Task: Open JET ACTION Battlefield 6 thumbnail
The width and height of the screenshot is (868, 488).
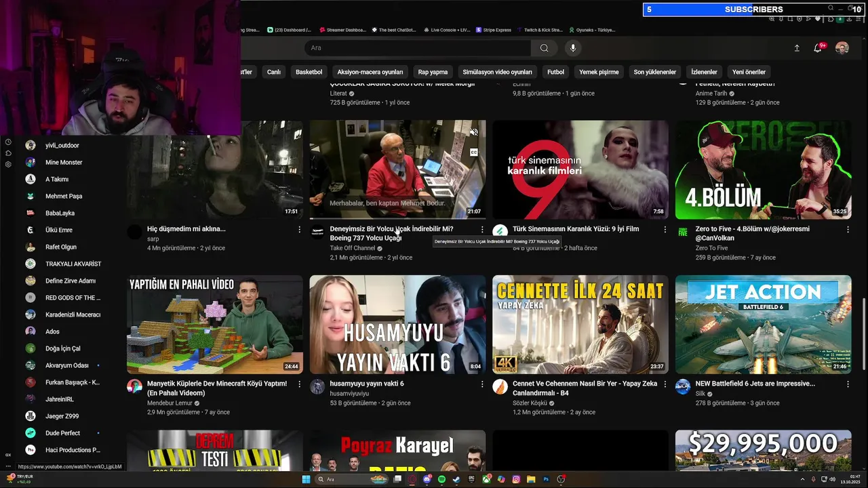Action: (x=763, y=325)
